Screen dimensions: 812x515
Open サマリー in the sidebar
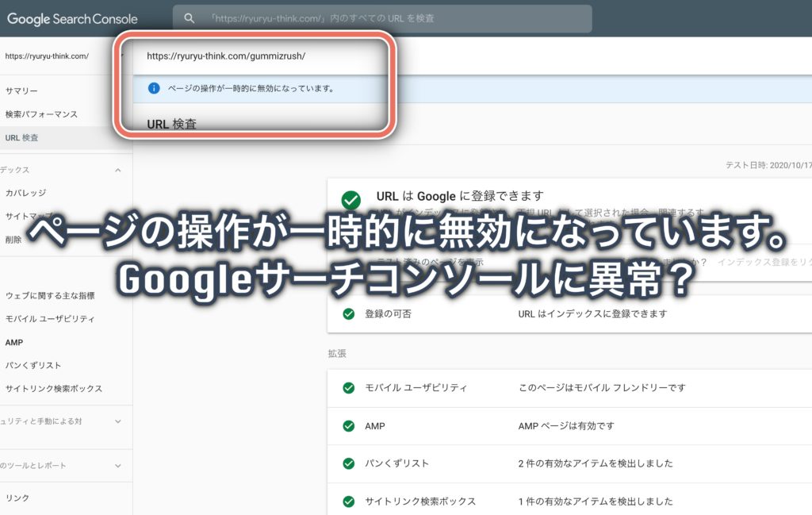point(21,91)
